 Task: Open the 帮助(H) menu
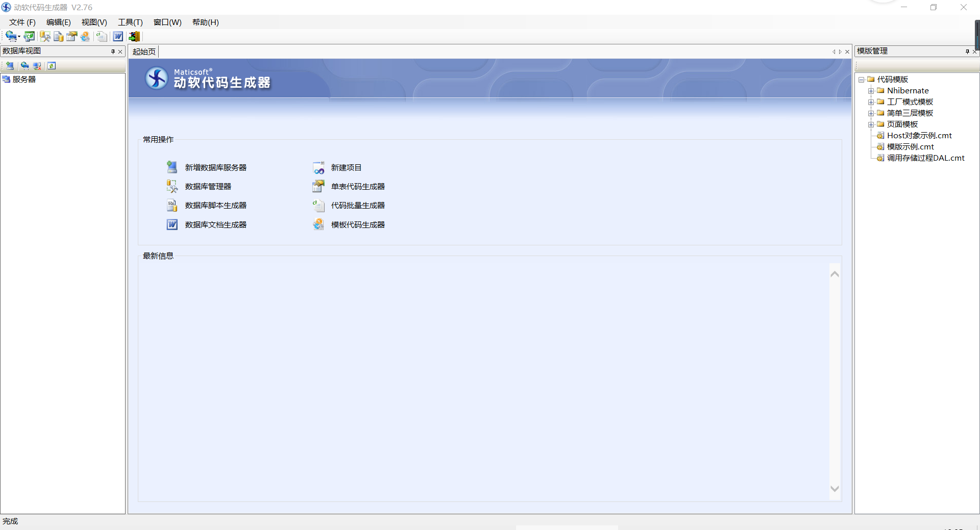205,22
